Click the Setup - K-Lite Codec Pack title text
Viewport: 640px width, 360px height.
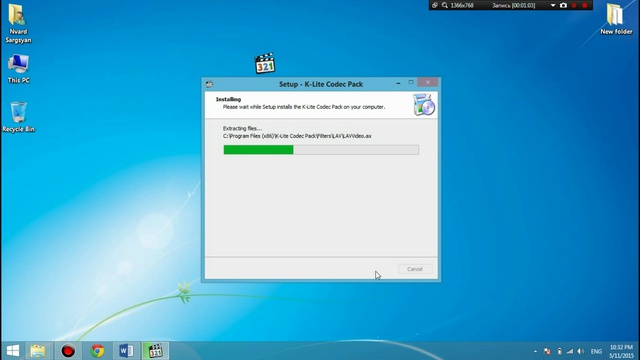click(x=321, y=84)
